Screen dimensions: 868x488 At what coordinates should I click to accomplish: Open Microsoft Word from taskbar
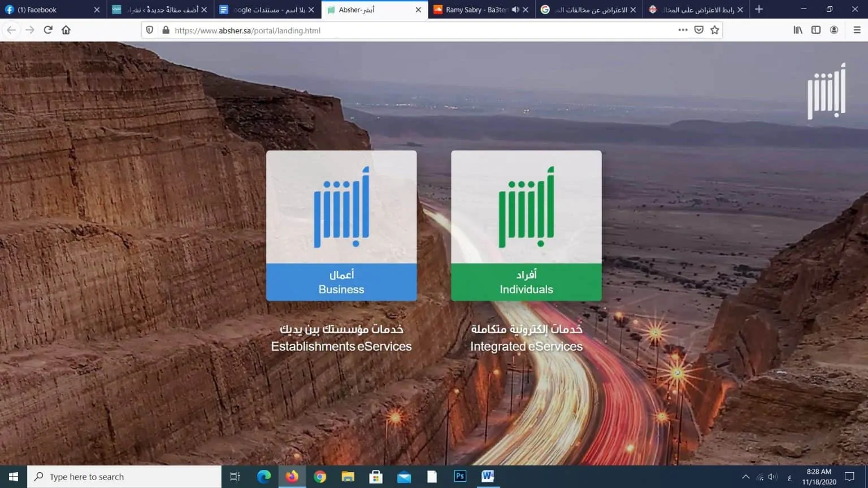[488, 477]
